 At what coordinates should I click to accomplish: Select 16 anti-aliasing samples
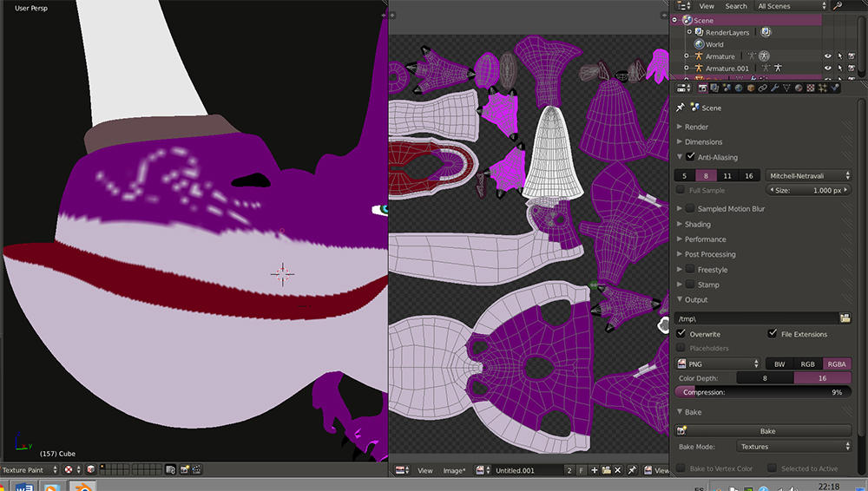pyautogui.click(x=749, y=175)
